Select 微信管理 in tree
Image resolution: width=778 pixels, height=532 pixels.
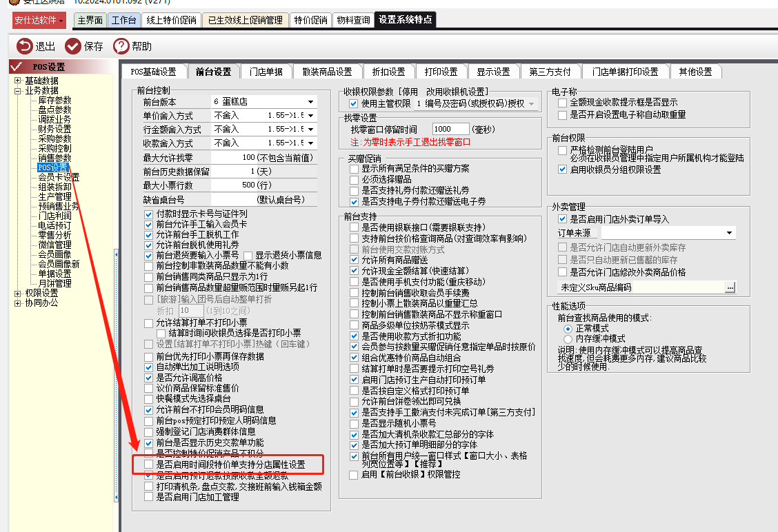tap(54, 245)
